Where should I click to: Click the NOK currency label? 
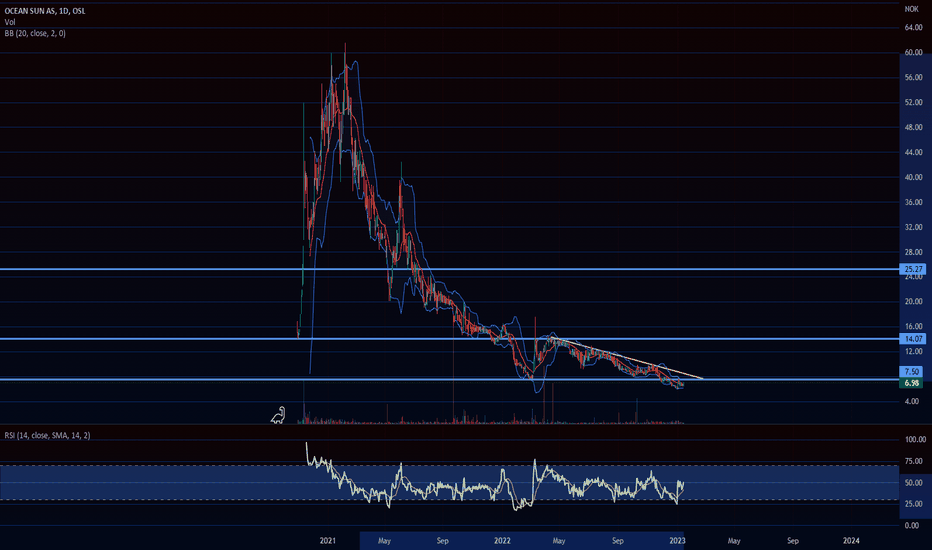tap(911, 9)
